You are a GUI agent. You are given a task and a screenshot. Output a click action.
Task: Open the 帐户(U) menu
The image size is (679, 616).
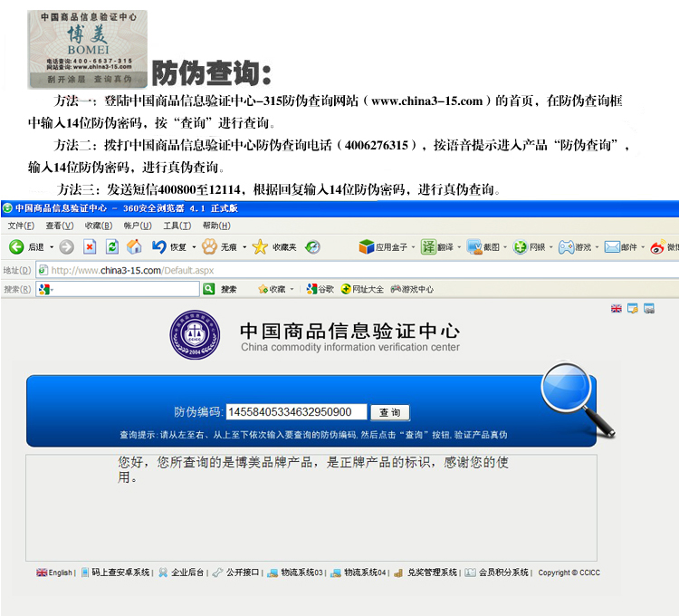[x=138, y=226]
